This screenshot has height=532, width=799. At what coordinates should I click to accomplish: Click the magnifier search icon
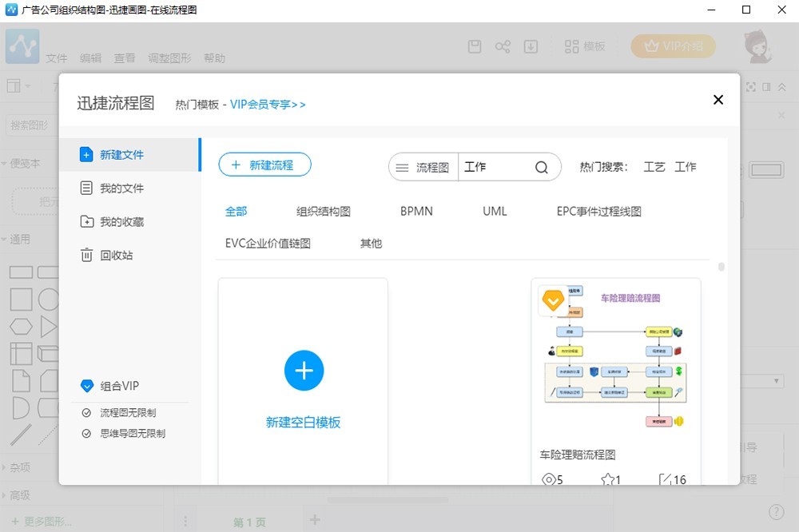(x=542, y=168)
